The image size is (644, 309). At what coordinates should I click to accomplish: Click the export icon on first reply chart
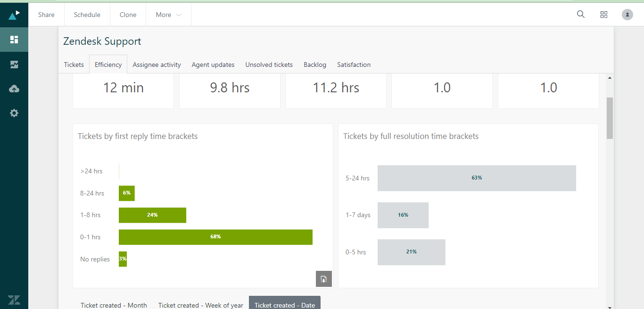click(x=324, y=279)
